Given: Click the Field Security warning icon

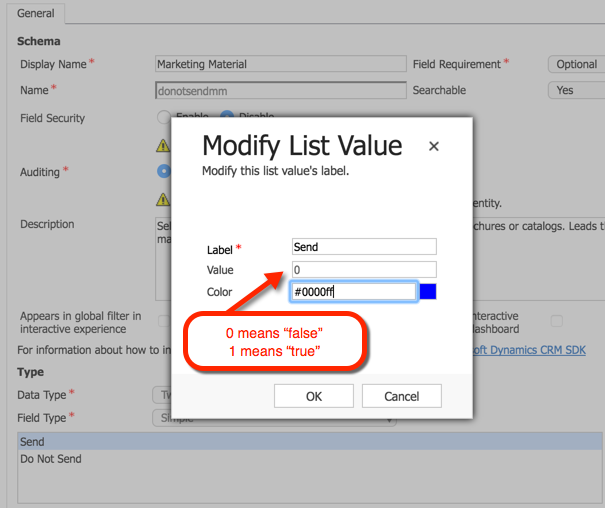Looking at the screenshot, I should 163,145.
